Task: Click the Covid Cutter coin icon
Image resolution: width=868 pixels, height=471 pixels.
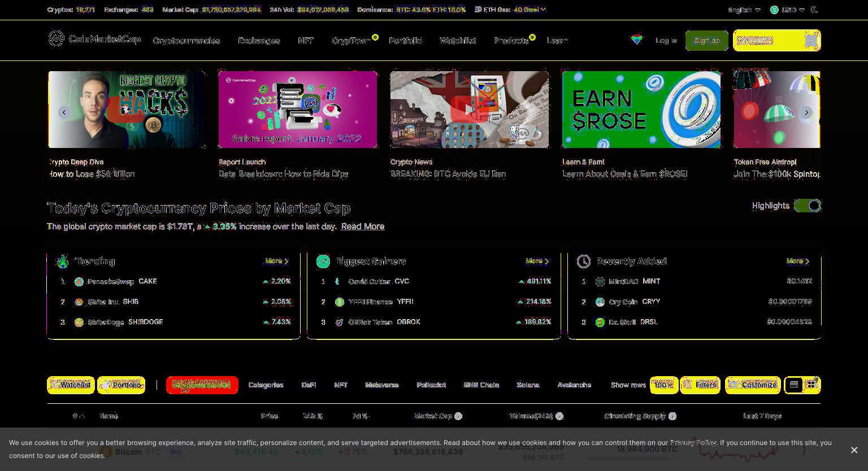Action: click(x=339, y=281)
